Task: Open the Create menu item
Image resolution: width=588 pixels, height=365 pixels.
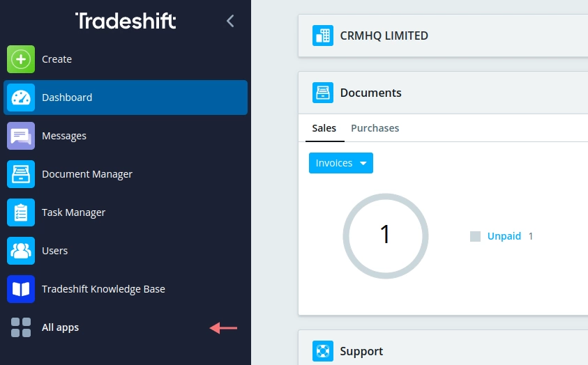Action: (56, 59)
